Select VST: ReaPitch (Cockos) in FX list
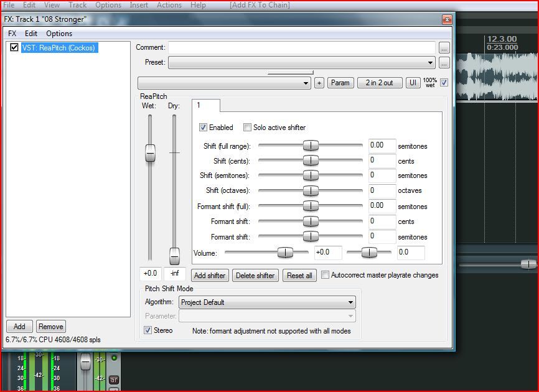 coord(59,48)
